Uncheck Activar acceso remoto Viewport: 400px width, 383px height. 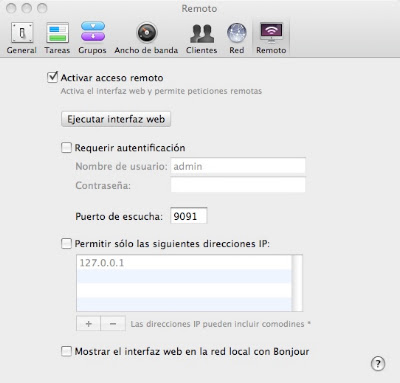[53, 77]
